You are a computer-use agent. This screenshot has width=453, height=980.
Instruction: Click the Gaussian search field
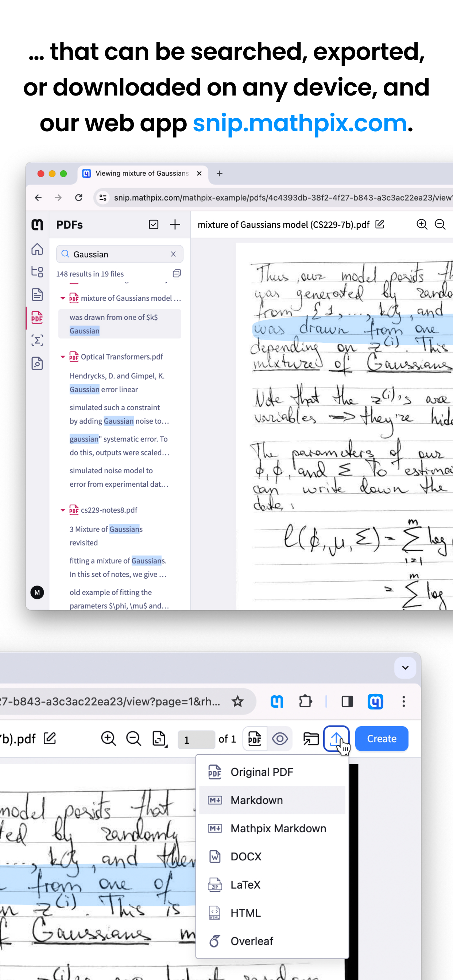pos(120,254)
